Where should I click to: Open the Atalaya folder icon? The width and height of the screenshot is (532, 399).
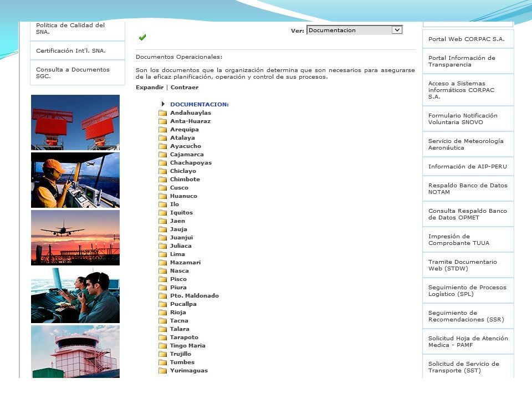point(162,138)
